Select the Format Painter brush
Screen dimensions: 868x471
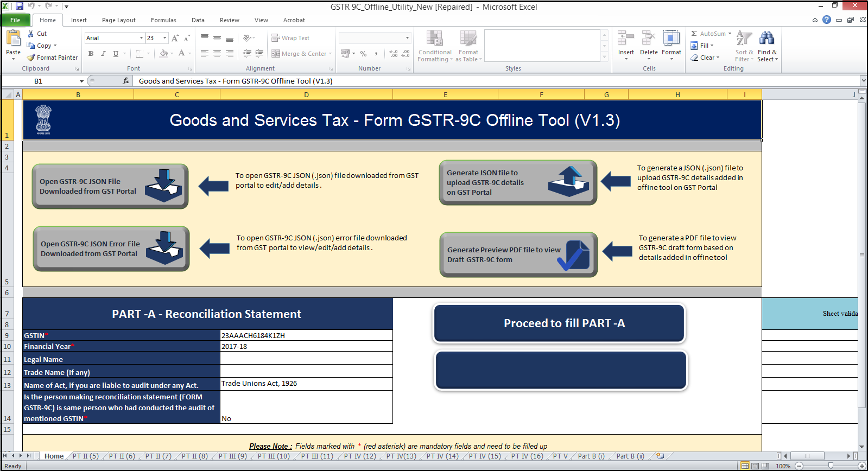click(31, 58)
